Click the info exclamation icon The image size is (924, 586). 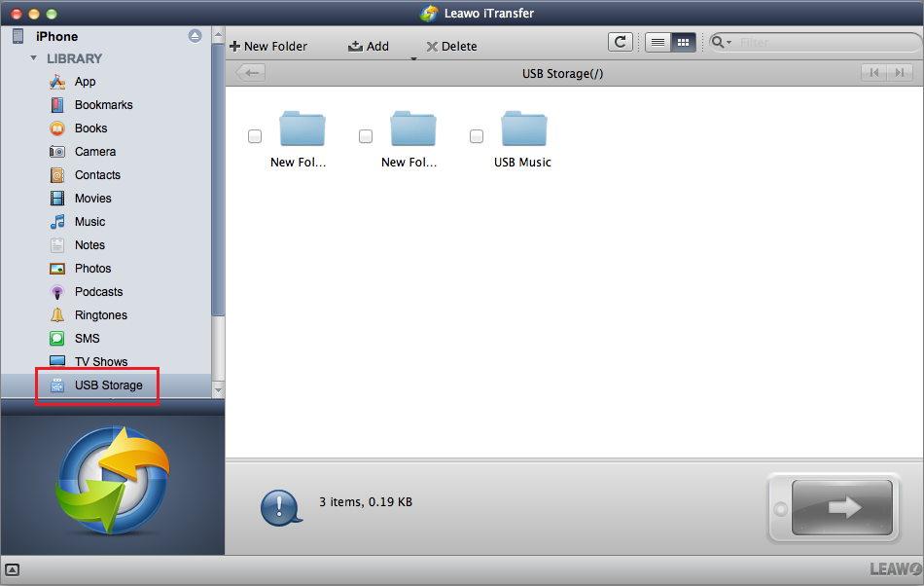[x=278, y=506]
